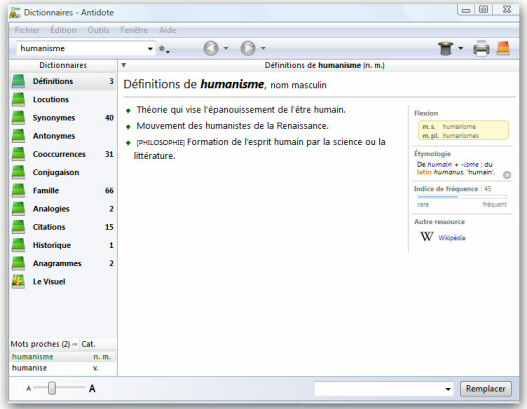Click the Antidote app icon in title bar
Image resolution: width=527 pixels, height=409 pixels.
[14, 12]
